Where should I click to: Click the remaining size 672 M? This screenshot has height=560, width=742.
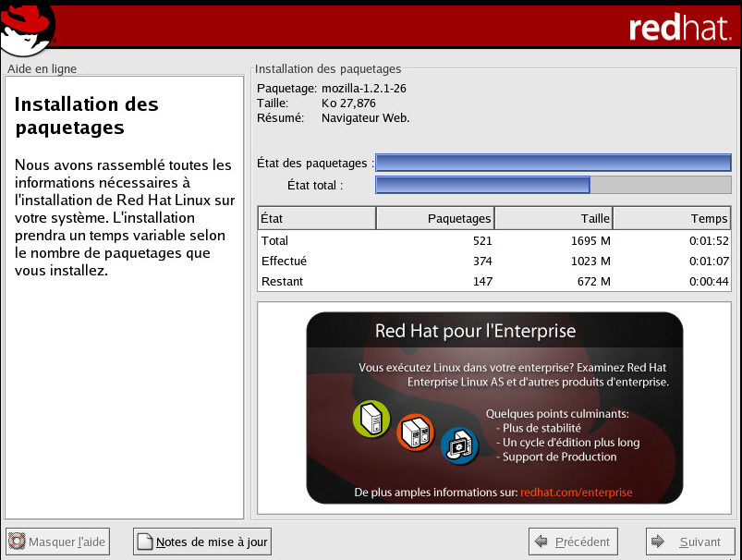pos(594,281)
